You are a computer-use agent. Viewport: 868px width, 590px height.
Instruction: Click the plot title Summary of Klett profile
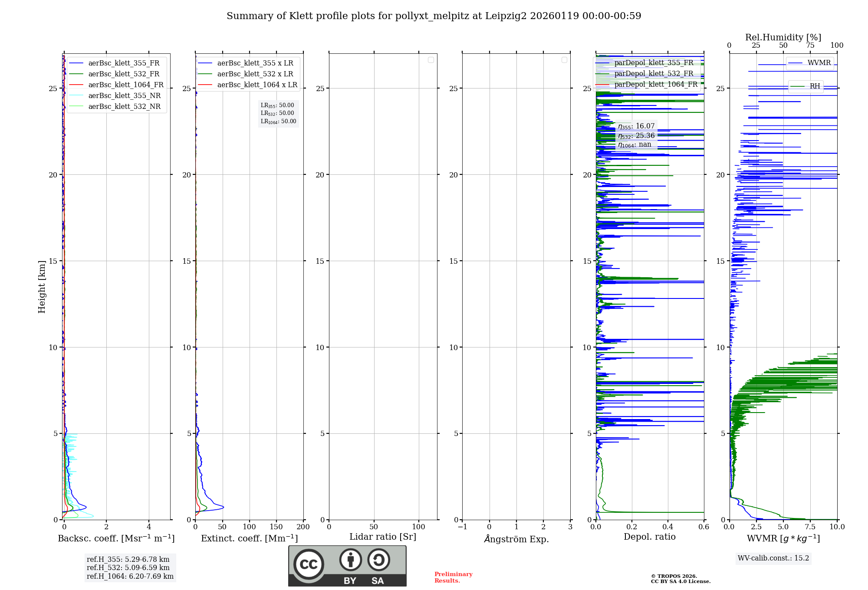(x=434, y=16)
